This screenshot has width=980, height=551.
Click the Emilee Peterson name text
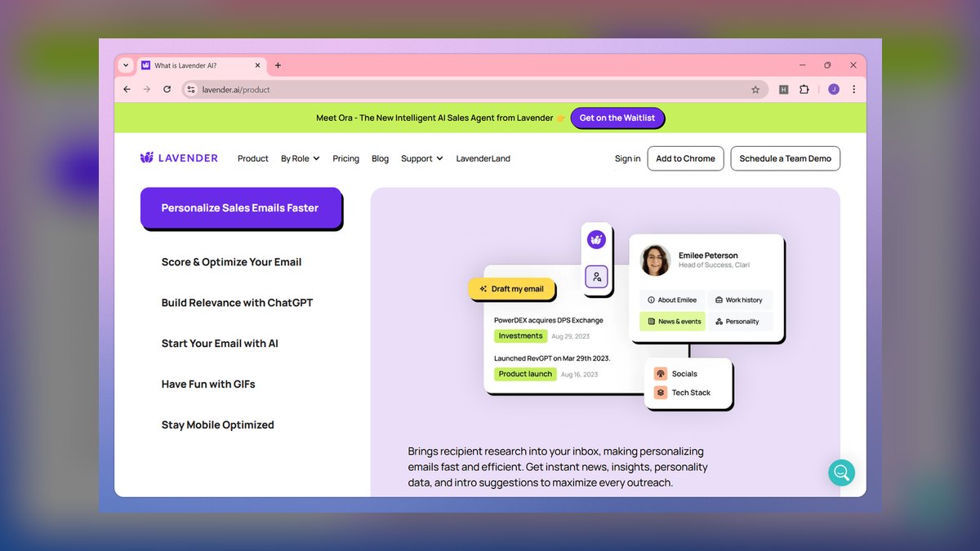pos(708,255)
